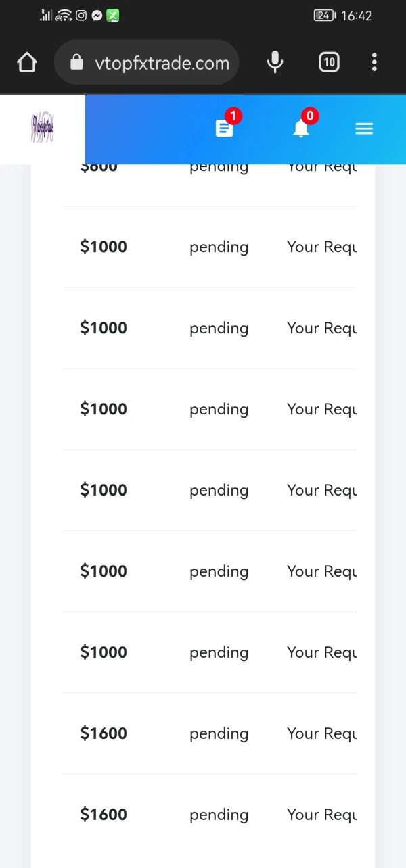Tap the Wi-Fi indicator in status bar
406x868 pixels.
tap(64, 16)
